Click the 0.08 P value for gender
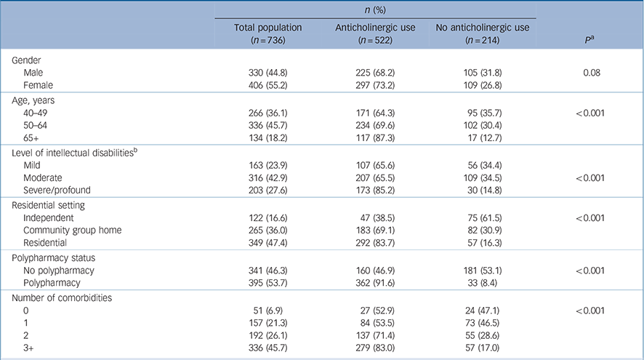Screen dimensions: 644x360 click(x=589, y=73)
